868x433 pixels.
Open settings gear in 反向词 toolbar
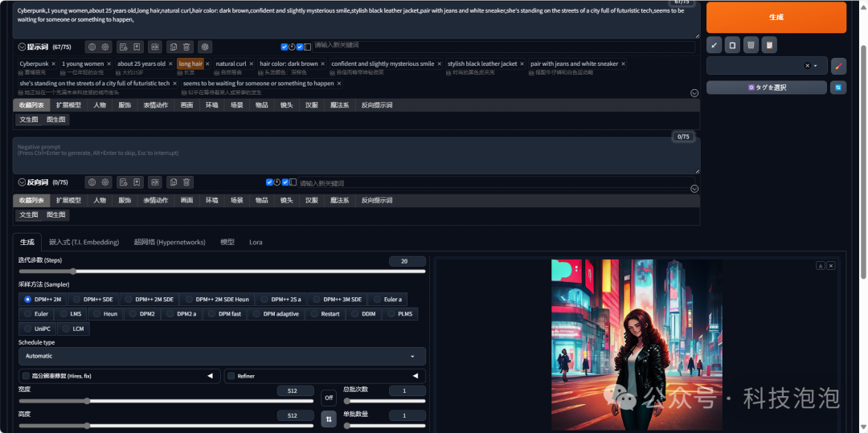[x=105, y=182]
